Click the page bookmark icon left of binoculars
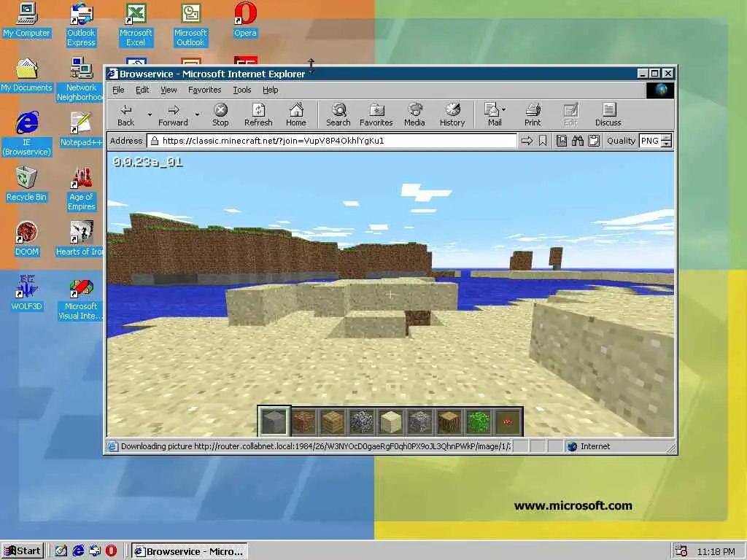The height and width of the screenshot is (560, 747). 562,141
